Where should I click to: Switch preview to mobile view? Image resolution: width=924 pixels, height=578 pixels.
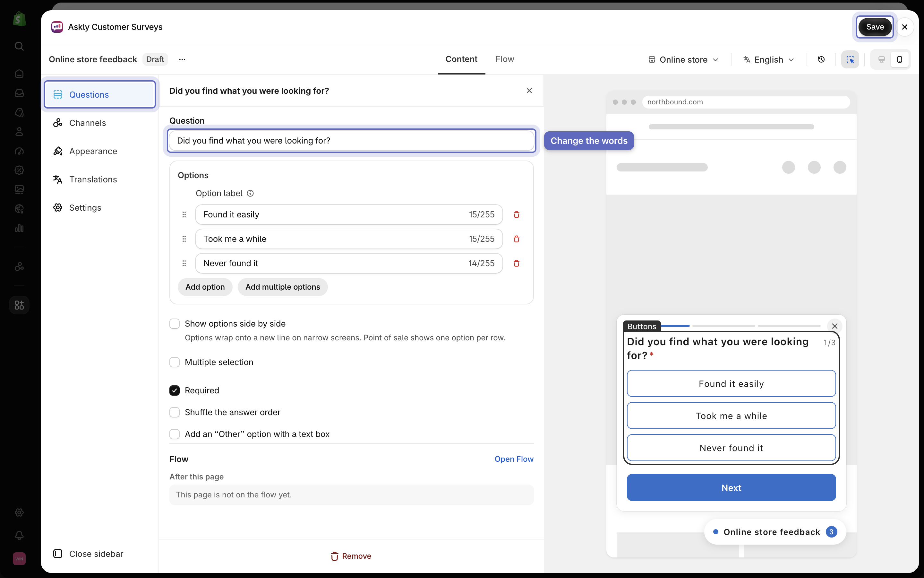click(x=900, y=59)
